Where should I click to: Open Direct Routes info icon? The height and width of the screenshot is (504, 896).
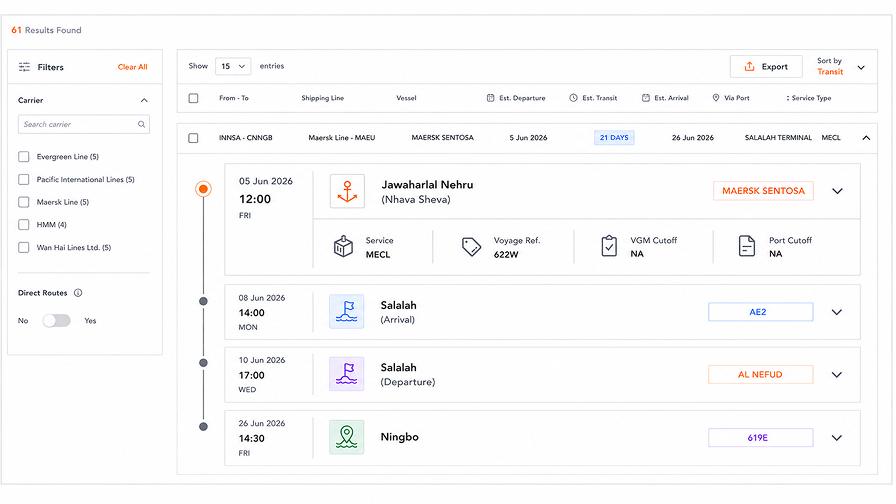click(x=78, y=293)
